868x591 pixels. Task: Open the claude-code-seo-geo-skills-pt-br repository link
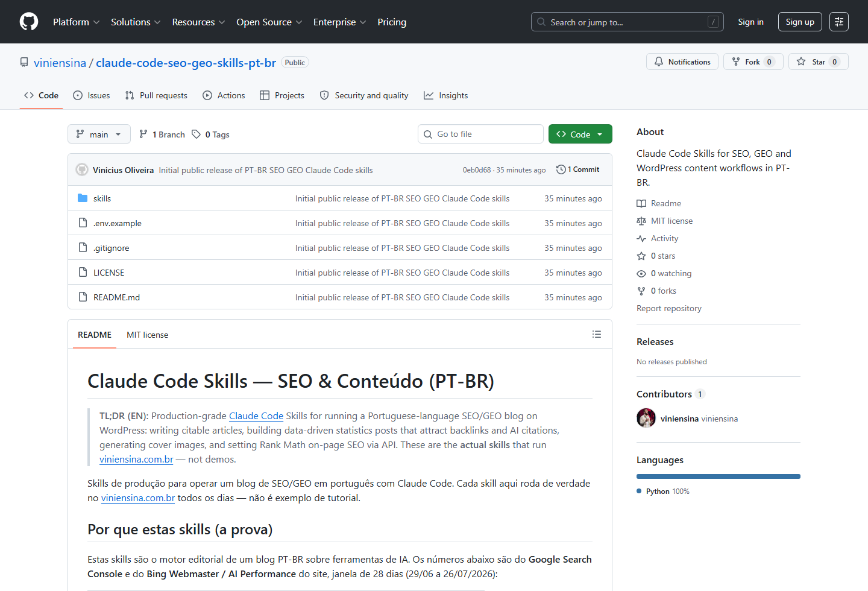[x=186, y=63]
